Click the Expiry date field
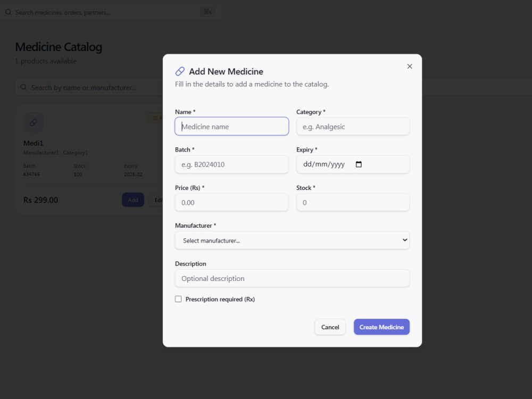Screen dimensions: 532x399 pos(353,164)
